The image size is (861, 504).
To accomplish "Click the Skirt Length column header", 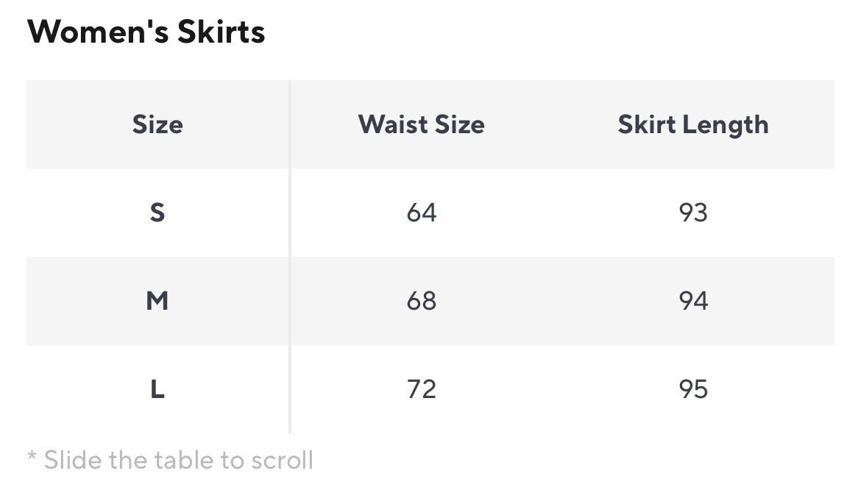I will 692,124.
